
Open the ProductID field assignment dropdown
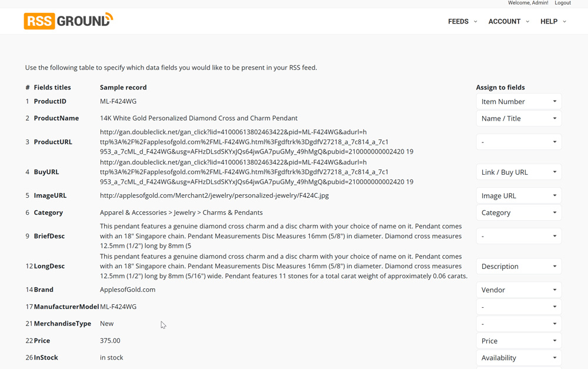(519, 102)
